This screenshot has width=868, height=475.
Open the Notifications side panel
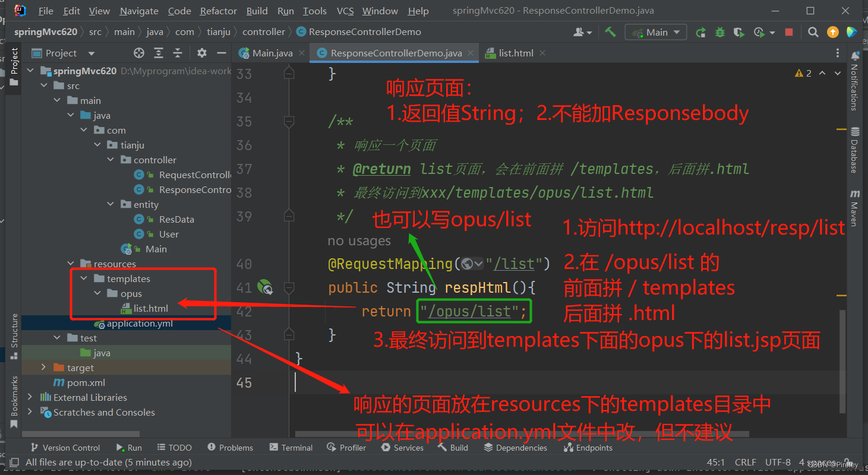coord(855,80)
